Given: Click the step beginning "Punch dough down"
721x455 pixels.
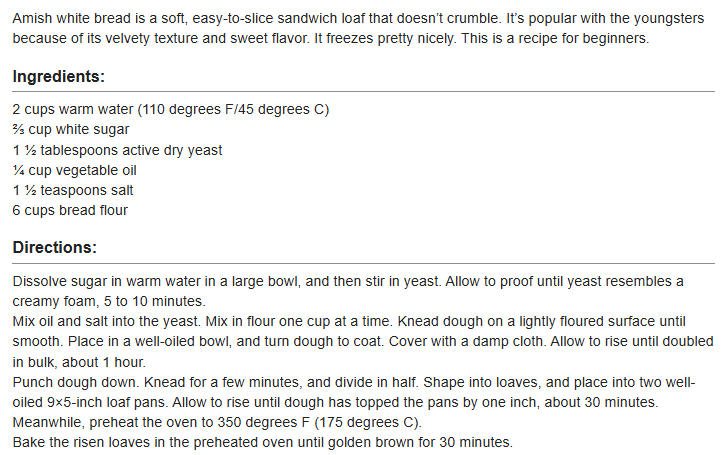Looking at the screenshot, I should pos(354,392).
